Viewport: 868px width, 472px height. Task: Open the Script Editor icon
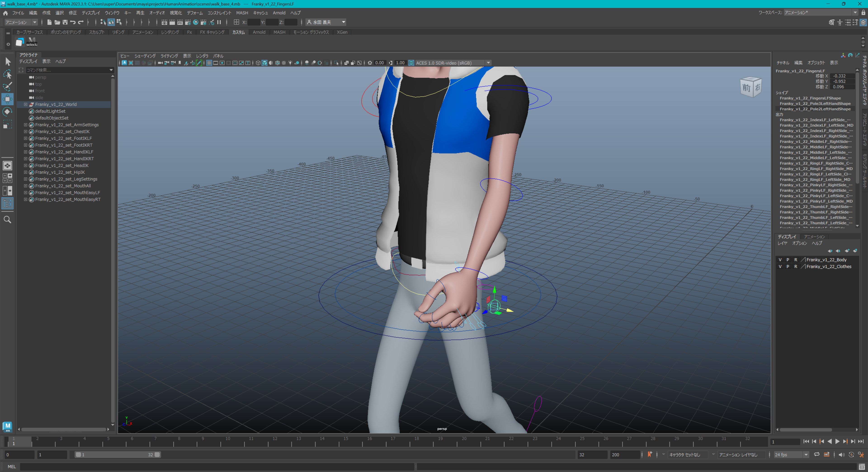[x=862, y=467]
